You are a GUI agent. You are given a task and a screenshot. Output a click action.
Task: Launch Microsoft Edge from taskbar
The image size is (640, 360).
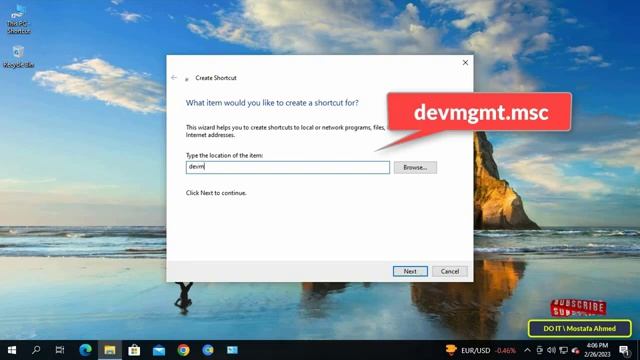(85, 350)
